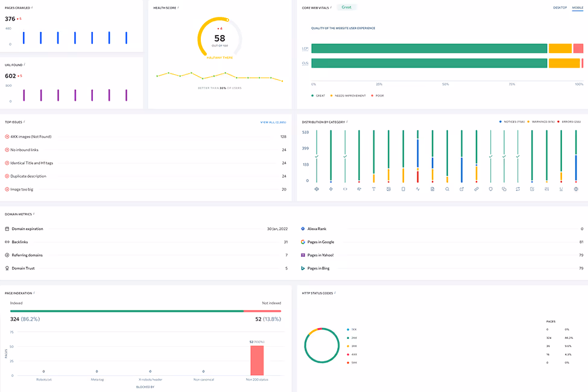The width and height of the screenshot is (588, 392).
Task: Select 3XX status code legend entry
Action: coord(352,346)
